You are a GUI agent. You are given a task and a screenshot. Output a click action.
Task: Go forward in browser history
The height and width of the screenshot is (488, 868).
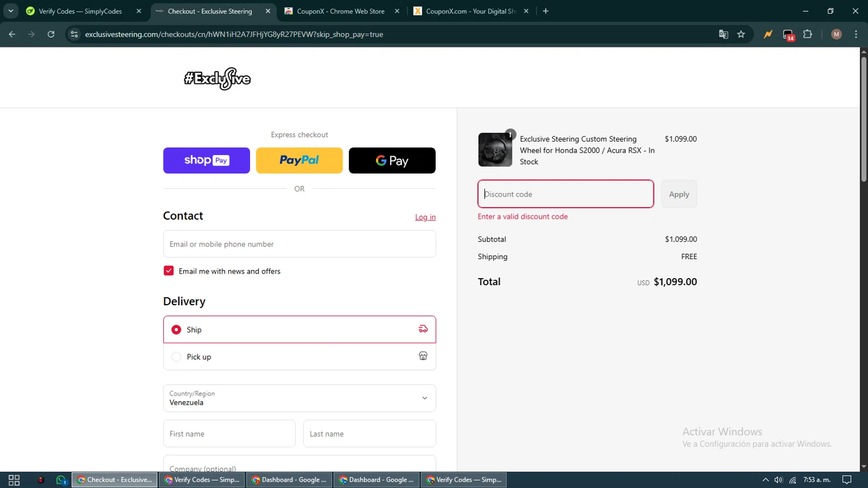31,34
